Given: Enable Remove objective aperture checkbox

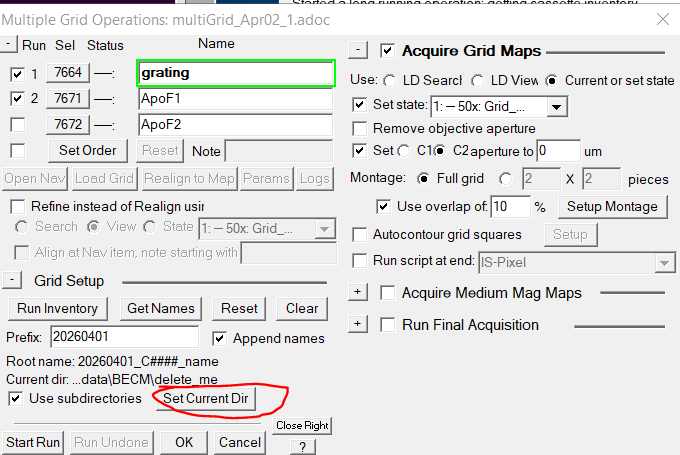Looking at the screenshot, I should point(359,129).
